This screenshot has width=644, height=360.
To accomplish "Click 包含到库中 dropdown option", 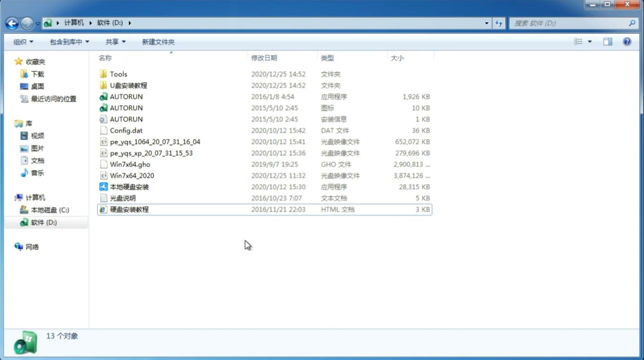I will 69,42.
